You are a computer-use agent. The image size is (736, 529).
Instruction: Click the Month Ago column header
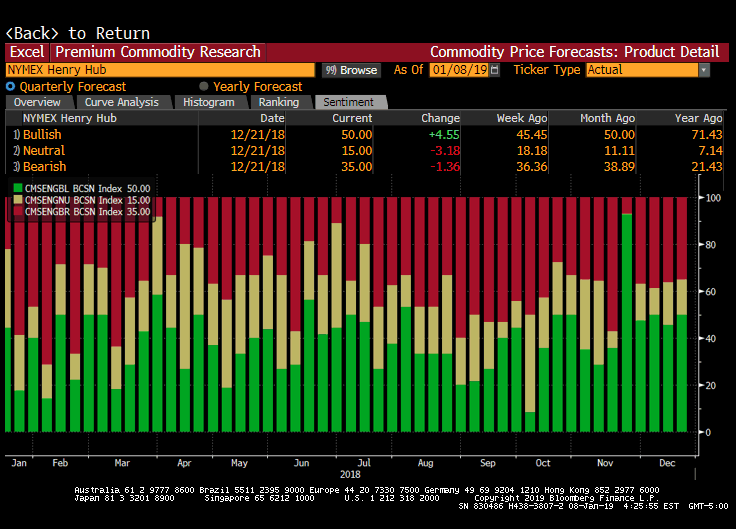[607, 118]
